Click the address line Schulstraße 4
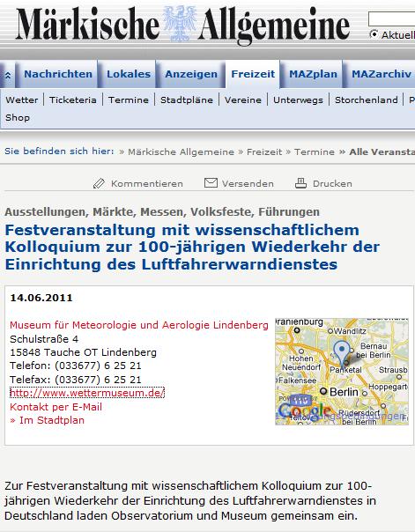 click(x=44, y=339)
